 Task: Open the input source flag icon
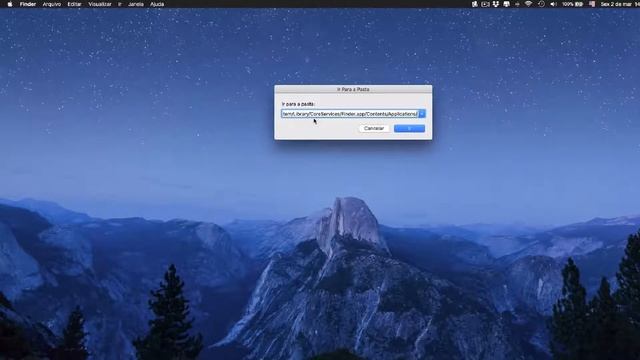tap(592, 4)
